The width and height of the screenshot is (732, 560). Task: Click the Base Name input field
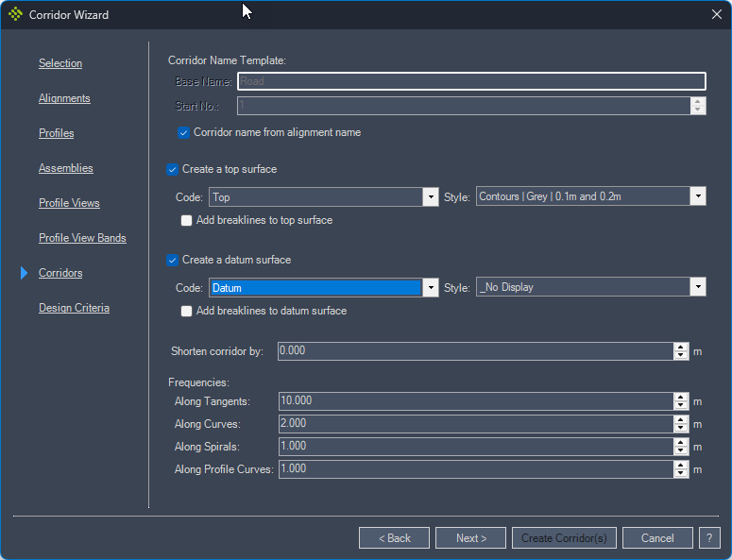[x=471, y=81]
